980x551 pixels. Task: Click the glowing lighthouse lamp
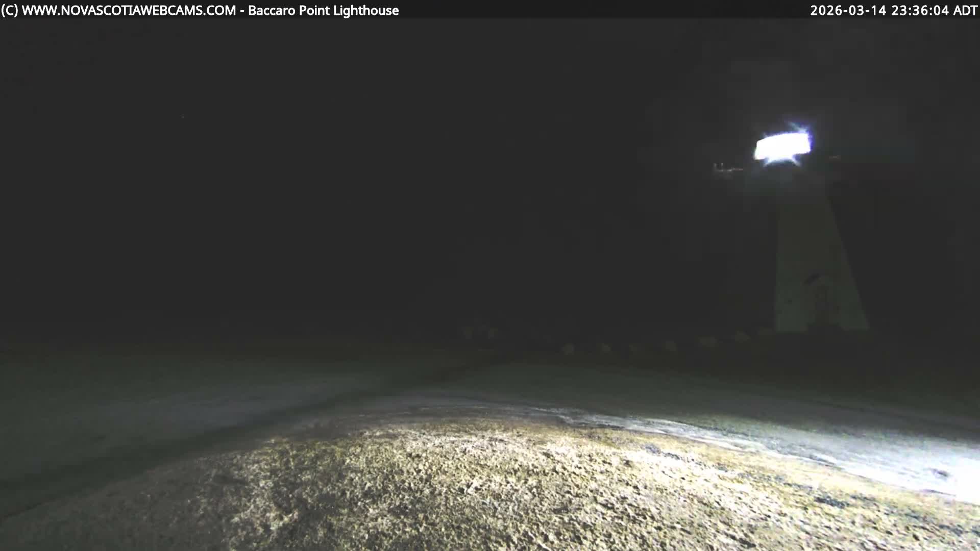782,145
